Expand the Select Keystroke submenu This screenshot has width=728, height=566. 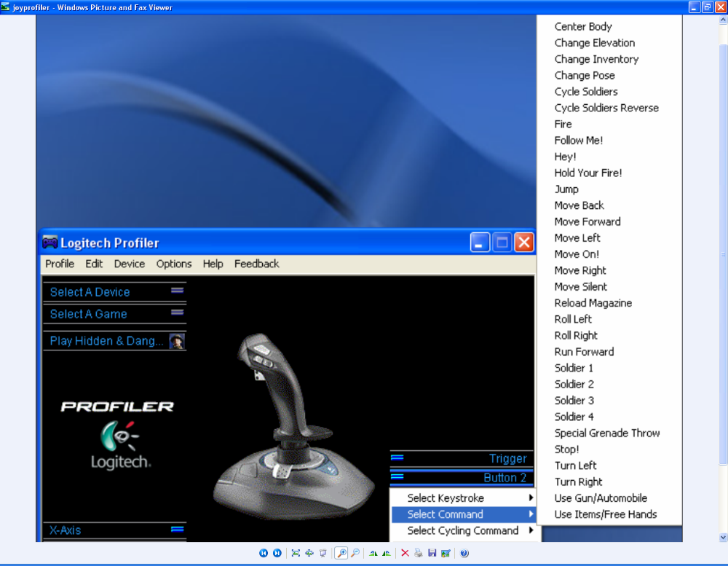coord(463,498)
